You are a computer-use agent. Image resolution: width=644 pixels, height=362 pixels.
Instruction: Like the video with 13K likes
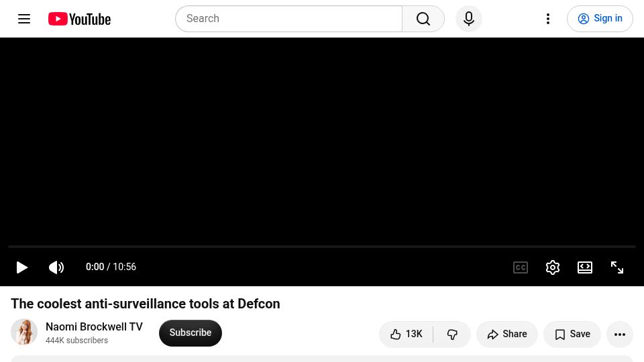point(406,334)
